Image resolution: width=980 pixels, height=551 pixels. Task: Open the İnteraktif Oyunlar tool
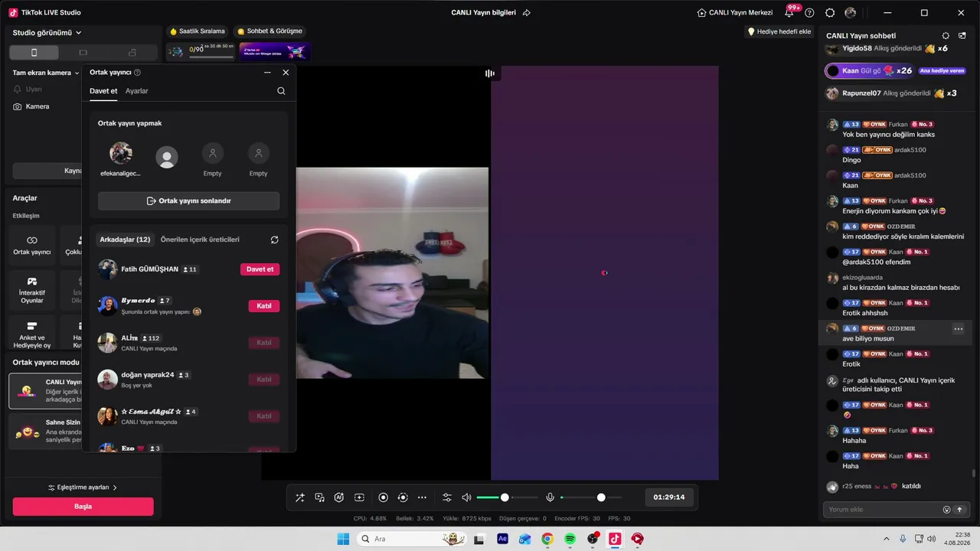(32, 290)
